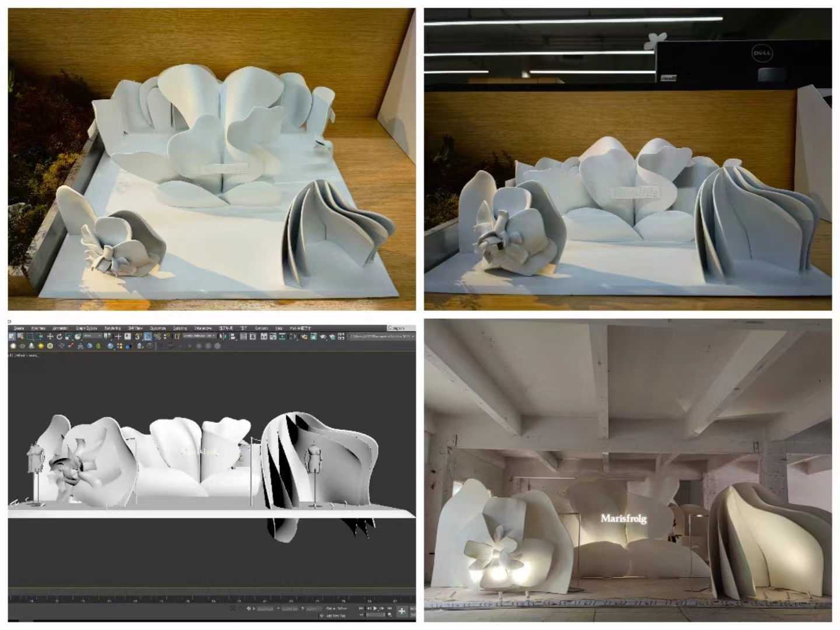
Task: Open Edit Named Selection Sets
Action: [177, 337]
